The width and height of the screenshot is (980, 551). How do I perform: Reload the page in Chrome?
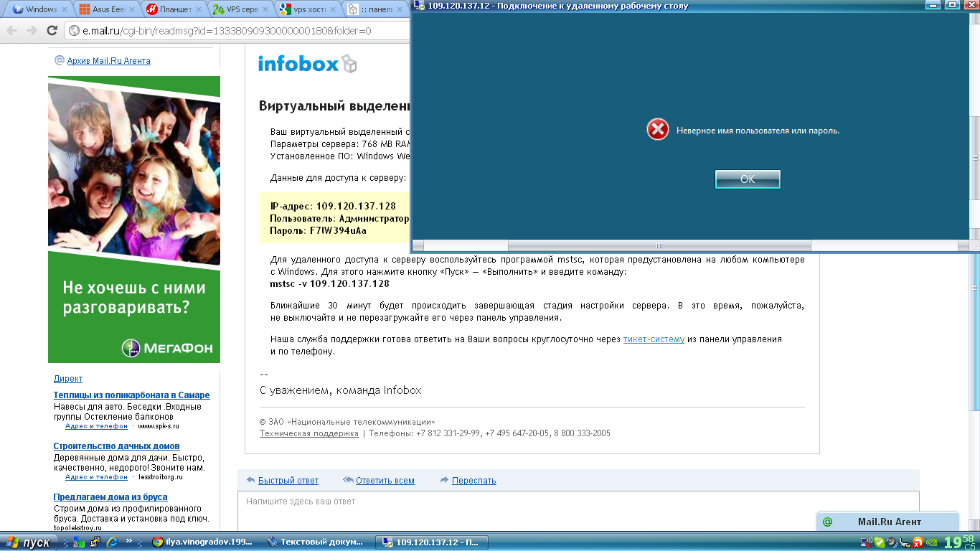[52, 30]
